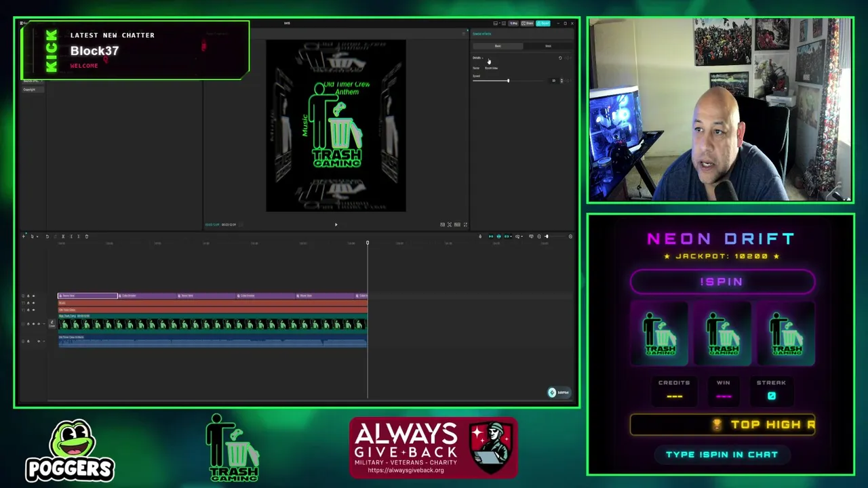
Task: Adjust the Speed slider handle
Action: [x=509, y=81]
